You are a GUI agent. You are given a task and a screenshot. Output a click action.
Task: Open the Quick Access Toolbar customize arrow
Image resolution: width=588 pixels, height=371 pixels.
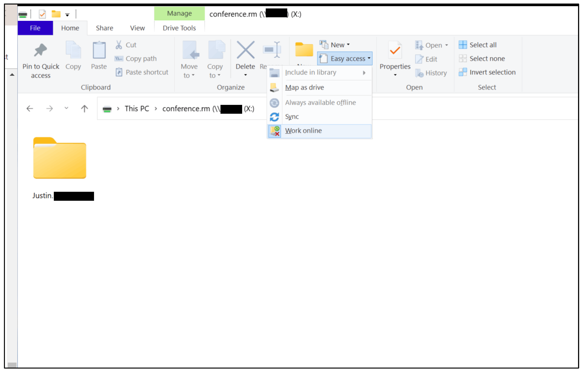tap(67, 15)
